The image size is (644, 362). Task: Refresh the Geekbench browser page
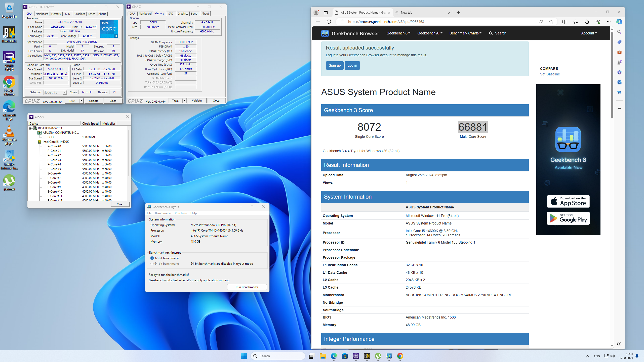point(329,22)
